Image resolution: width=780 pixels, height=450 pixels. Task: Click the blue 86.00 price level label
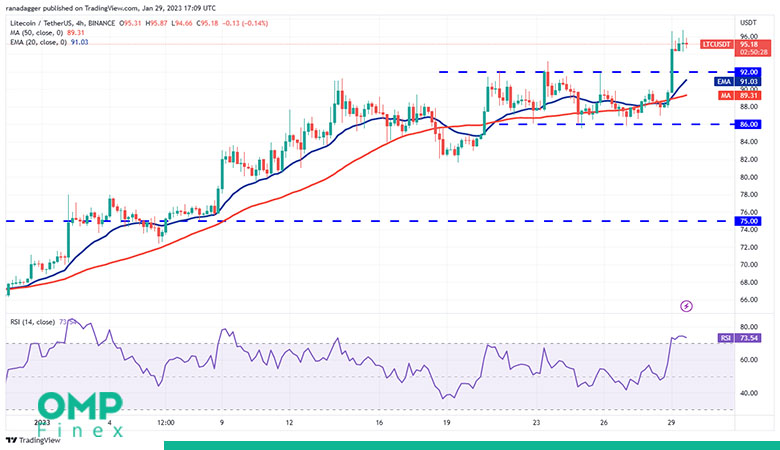pos(748,124)
